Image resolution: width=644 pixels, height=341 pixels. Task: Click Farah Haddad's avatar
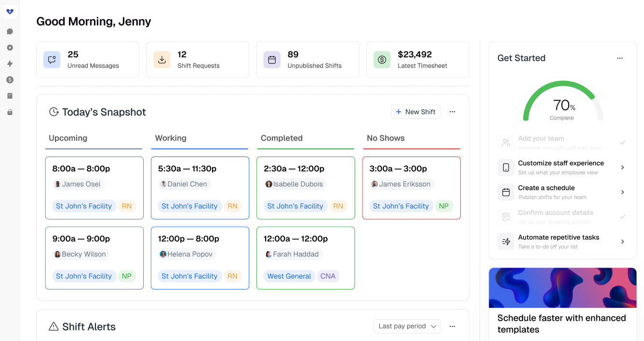[269, 254]
